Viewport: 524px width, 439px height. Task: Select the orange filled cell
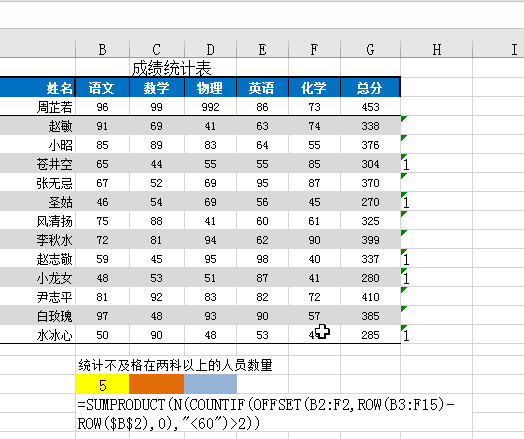click(x=156, y=384)
